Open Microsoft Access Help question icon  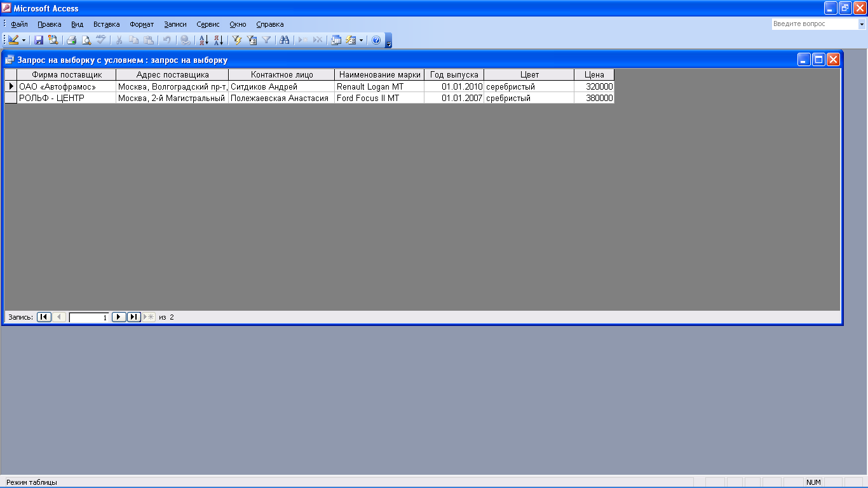click(x=376, y=40)
